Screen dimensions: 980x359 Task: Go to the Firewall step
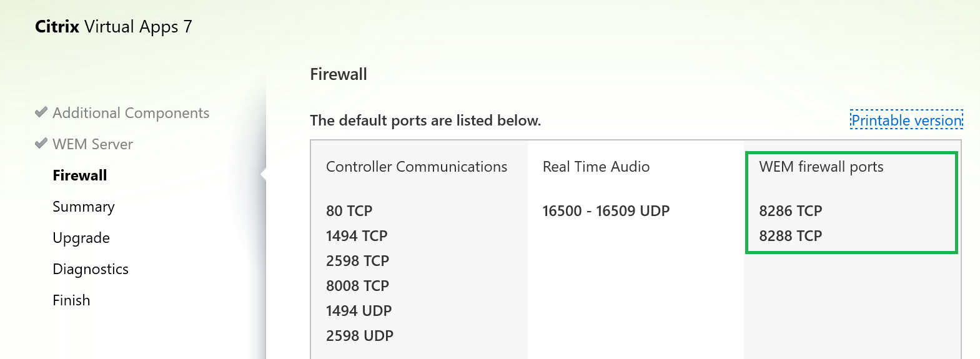[x=79, y=175]
